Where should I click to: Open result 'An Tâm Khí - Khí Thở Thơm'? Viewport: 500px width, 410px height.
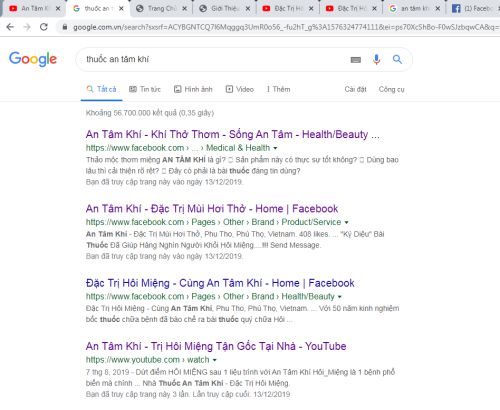click(x=232, y=134)
